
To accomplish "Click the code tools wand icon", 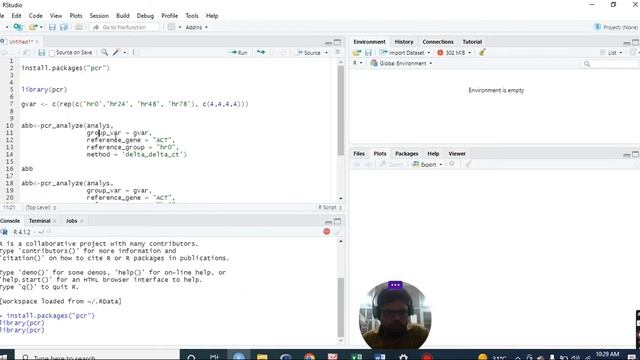I will [116, 53].
